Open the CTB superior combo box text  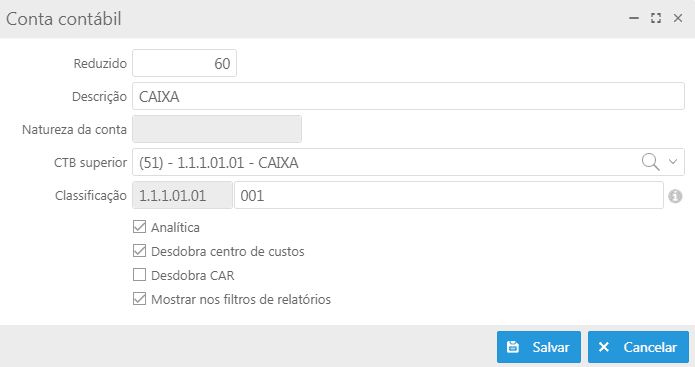click(219, 163)
